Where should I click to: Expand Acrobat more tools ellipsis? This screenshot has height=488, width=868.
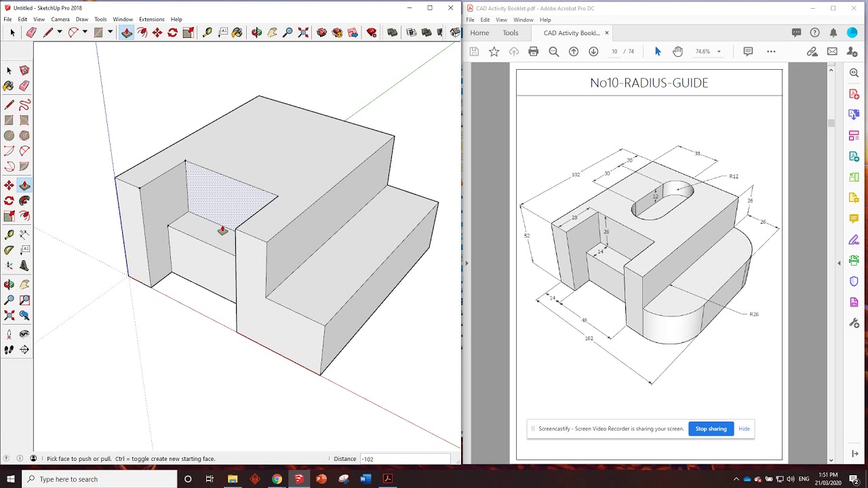[x=771, y=52]
